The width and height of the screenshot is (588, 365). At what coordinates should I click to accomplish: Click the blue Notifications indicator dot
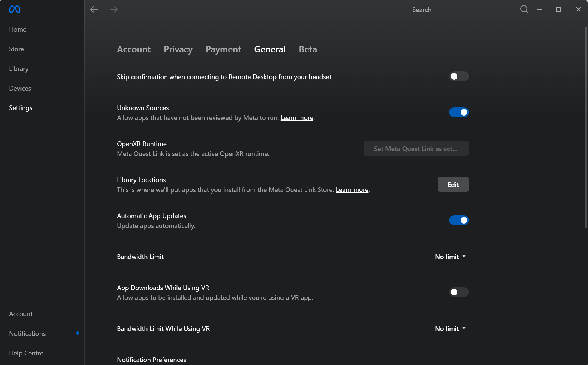pyautogui.click(x=78, y=333)
